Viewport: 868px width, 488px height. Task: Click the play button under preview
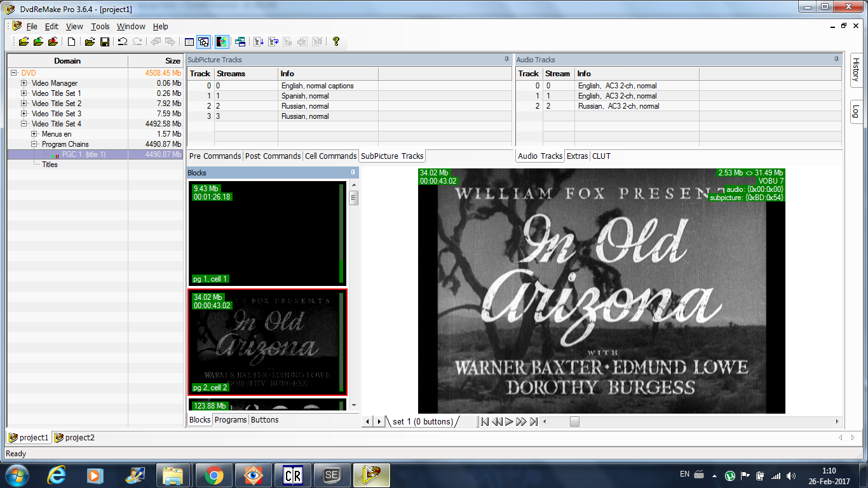coord(509,421)
